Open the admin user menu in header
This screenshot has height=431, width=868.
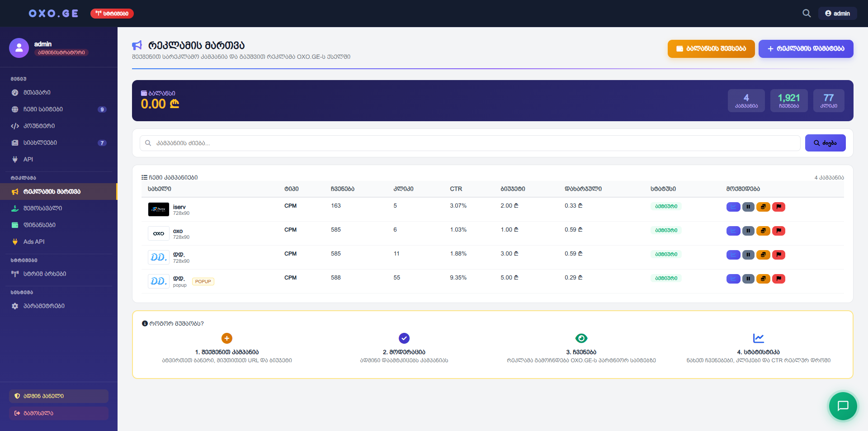coord(837,14)
